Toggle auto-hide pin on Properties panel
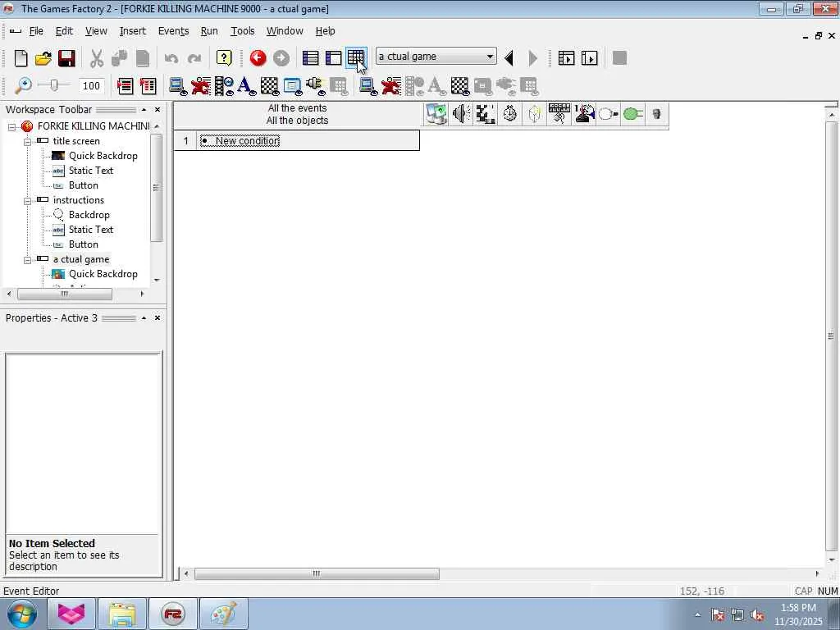The width and height of the screenshot is (840, 630). click(144, 317)
